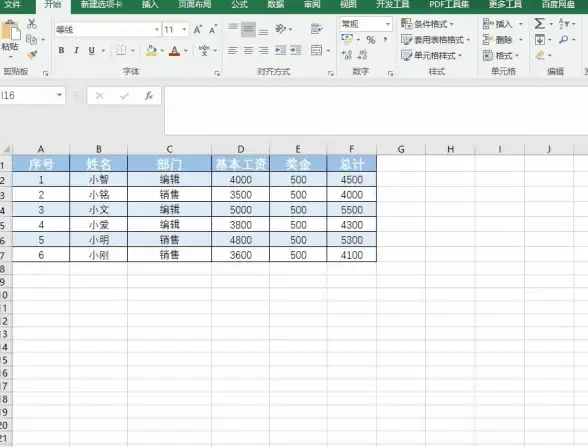Open 条件格式 conditional formatting menu
This screenshot has height=447, width=588.
[428, 24]
